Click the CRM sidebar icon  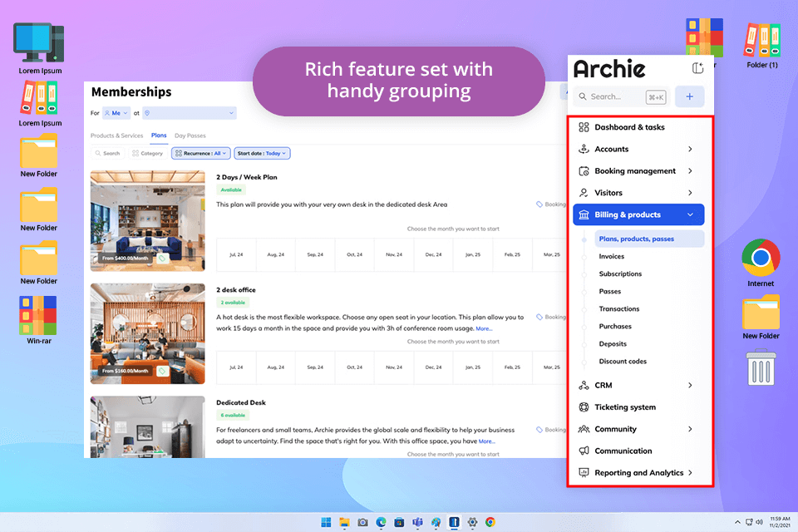click(584, 386)
